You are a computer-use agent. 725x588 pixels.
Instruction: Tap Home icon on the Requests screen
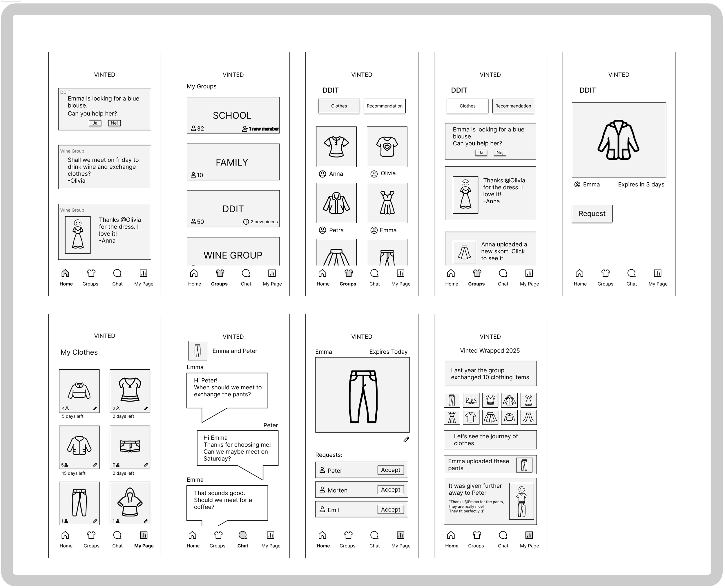coord(322,535)
